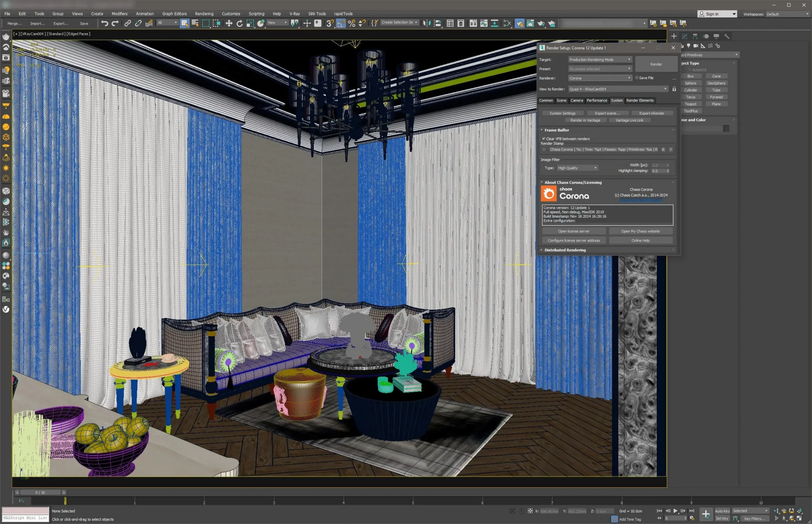Enable the Save File checkbox
Image resolution: width=812 pixels, height=524 pixels.
[637, 77]
